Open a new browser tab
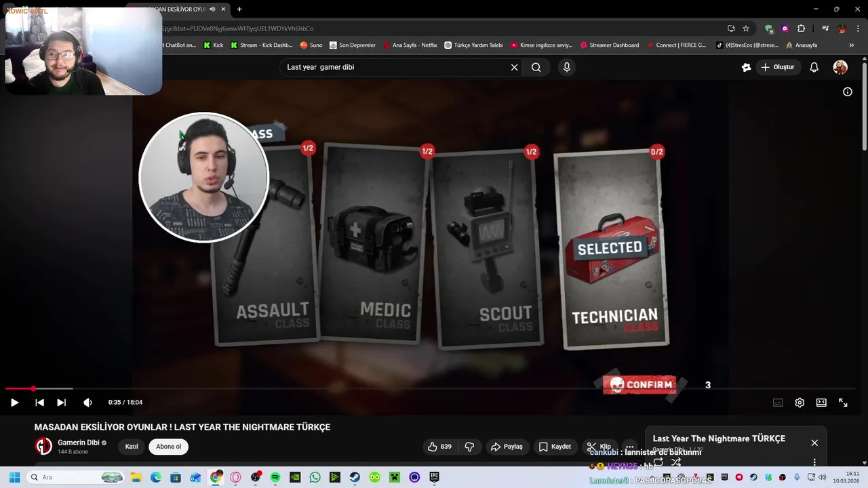The width and height of the screenshot is (868, 488). click(239, 9)
